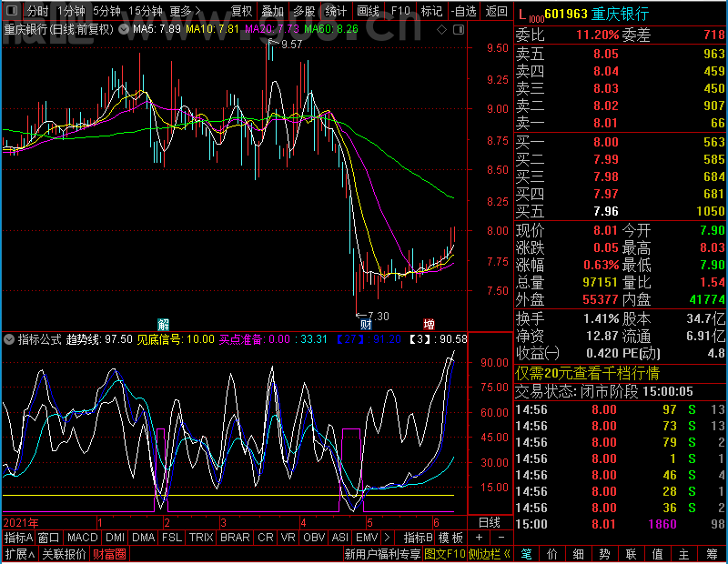Screen dimensions: 728x564
Task: Collapse the 侧边栏 sidebar
Action: [489, 554]
